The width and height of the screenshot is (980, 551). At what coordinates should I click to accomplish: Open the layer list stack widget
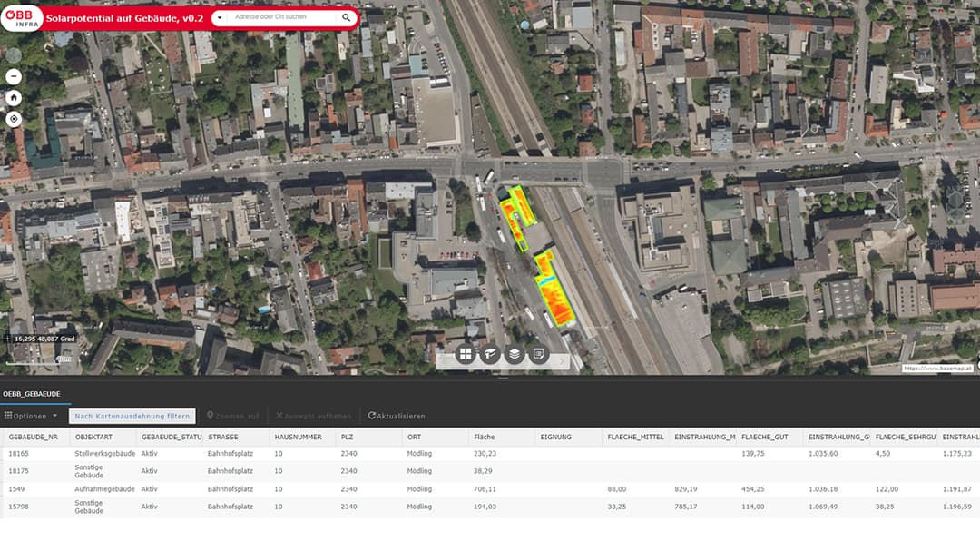point(514,354)
